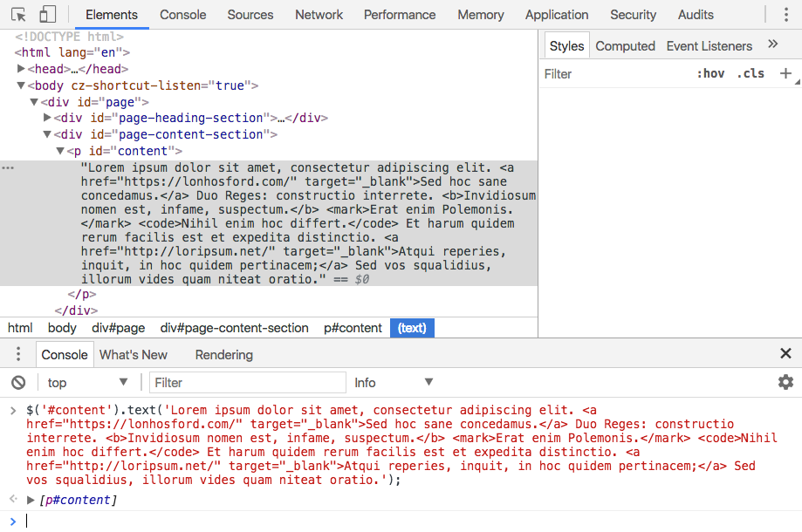
Task: Open the Audits tab
Action: click(696, 15)
